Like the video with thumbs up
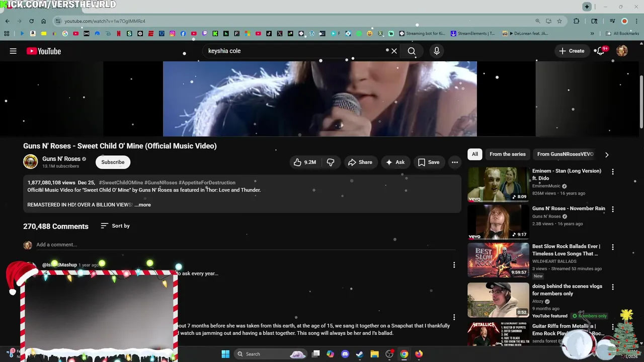Image resolution: width=644 pixels, height=362 pixels. pos(305,162)
